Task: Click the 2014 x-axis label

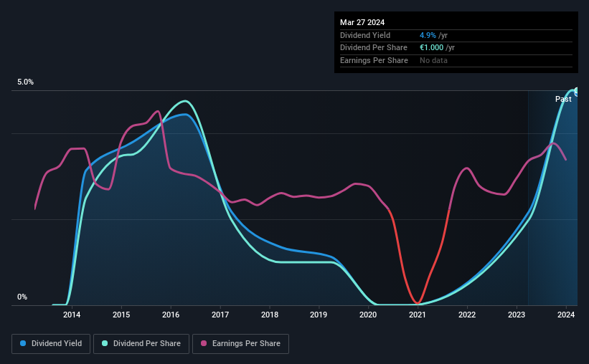Action: point(72,315)
